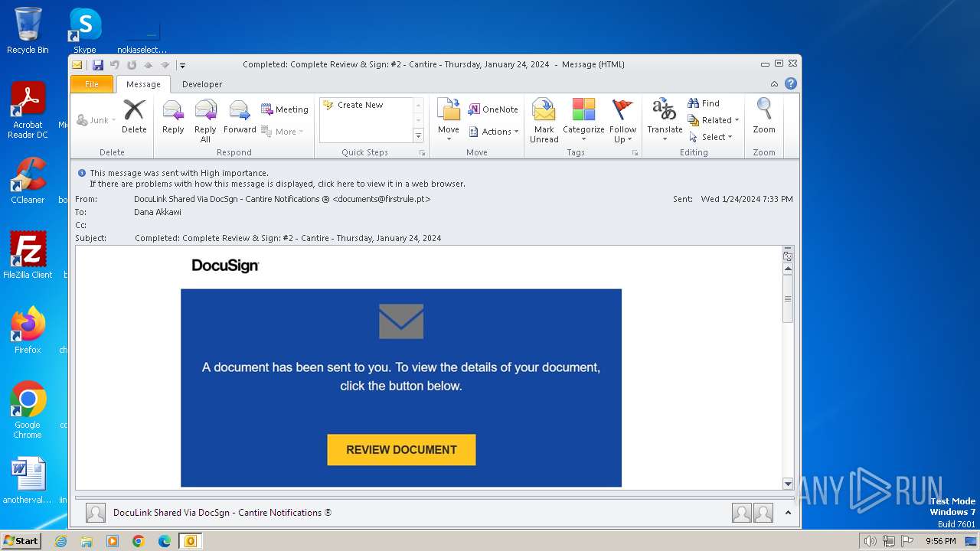Select CCleaner desktop shortcut
This screenshot has width=980, height=551.
(28, 181)
